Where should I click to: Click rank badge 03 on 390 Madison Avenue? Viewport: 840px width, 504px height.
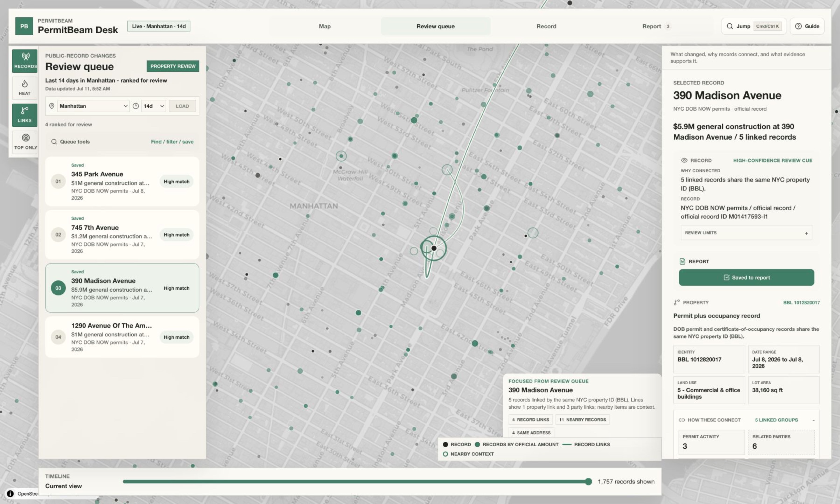(58, 288)
